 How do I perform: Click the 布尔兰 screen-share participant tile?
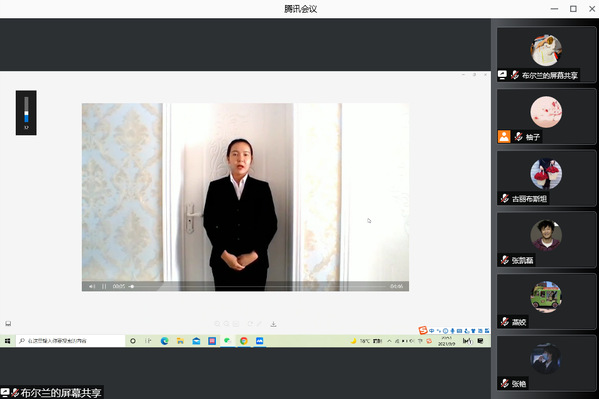[546, 55]
